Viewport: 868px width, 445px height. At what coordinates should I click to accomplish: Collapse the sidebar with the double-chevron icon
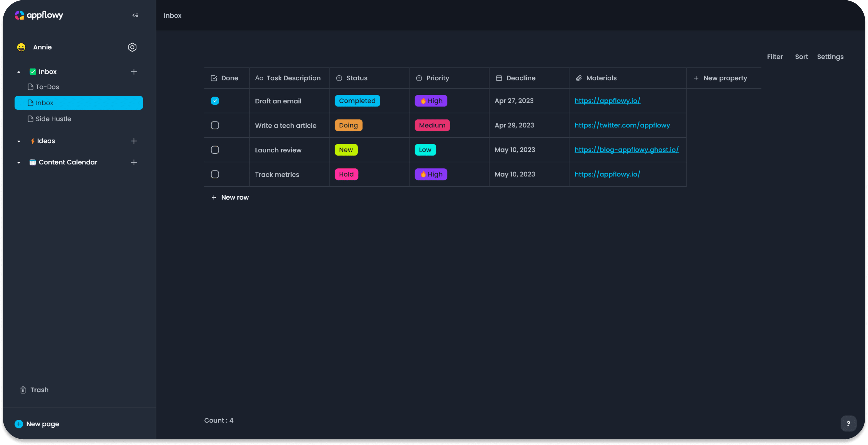pyautogui.click(x=135, y=15)
